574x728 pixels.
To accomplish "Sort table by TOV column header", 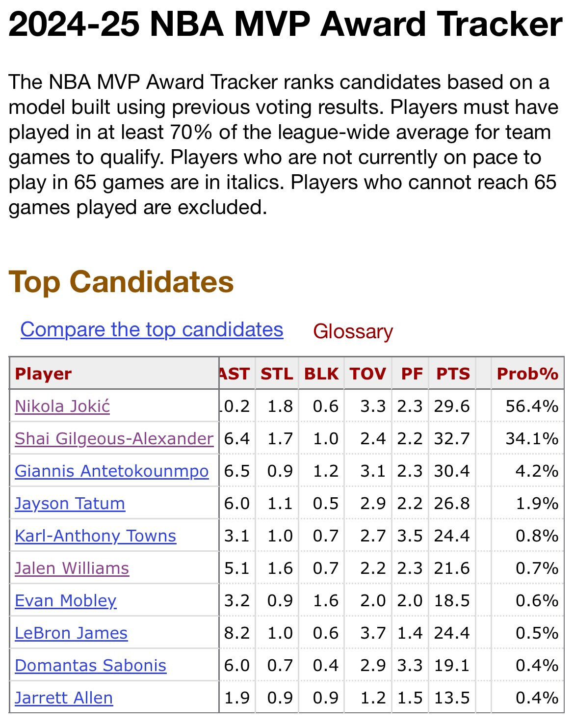I will click(x=367, y=374).
